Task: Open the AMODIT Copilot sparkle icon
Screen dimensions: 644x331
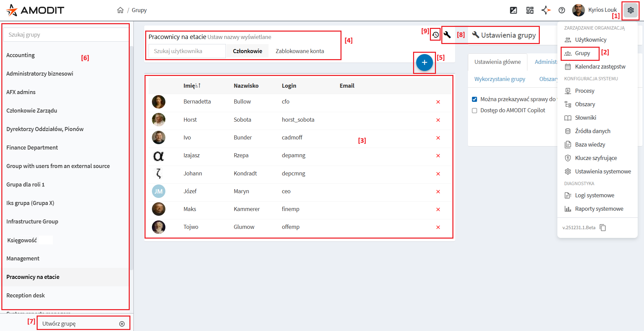Action: [546, 10]
